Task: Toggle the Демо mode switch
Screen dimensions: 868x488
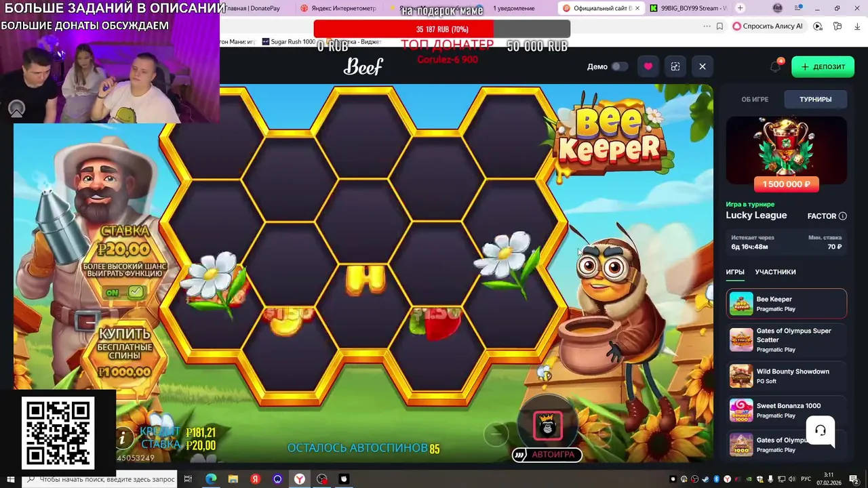Action: 619,66
